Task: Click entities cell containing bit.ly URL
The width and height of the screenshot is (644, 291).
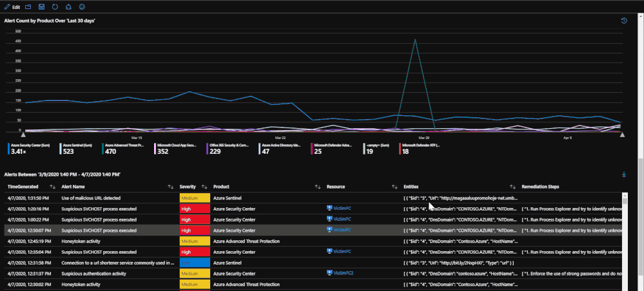Action: click(x=459, y=262)
